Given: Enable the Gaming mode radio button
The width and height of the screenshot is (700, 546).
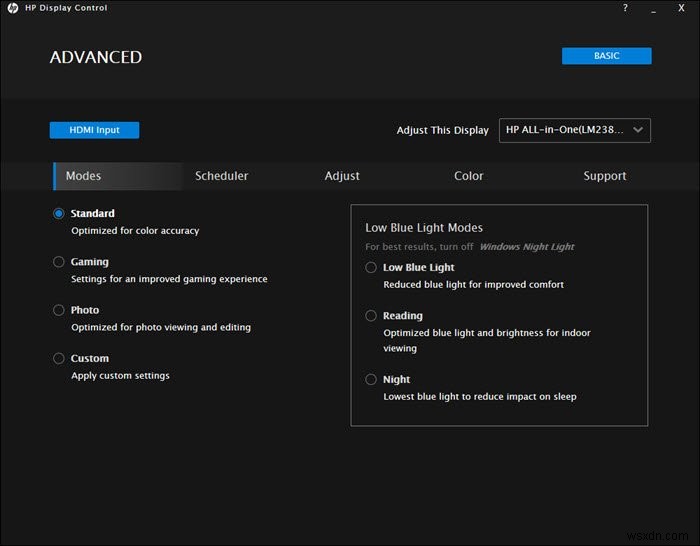Looking at the screenshot, I should (59, 262).
